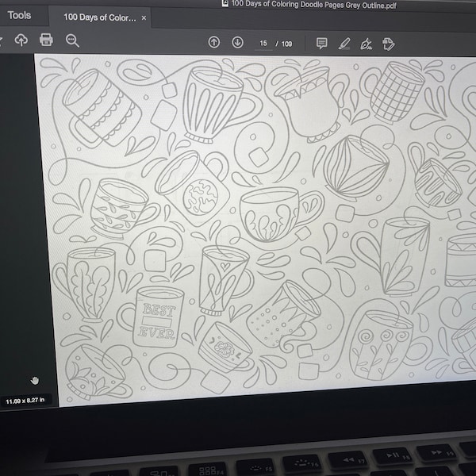Click the page size label 11.69 x 8.27 in

(x=25, y=401)
